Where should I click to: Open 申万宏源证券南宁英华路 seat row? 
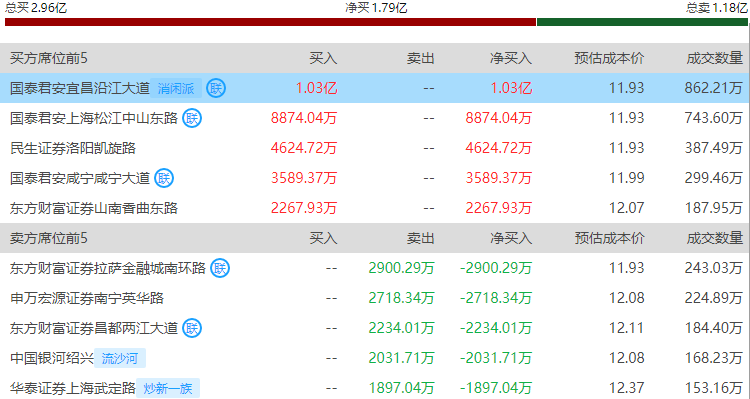(375, 298)
